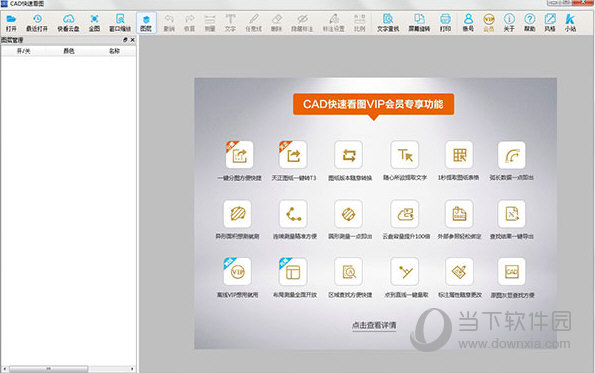Viewport: 595px width, 373px height.
Task: Click the circle measurement feature icon
Action: pyautogui.click(x=349, y=214)
